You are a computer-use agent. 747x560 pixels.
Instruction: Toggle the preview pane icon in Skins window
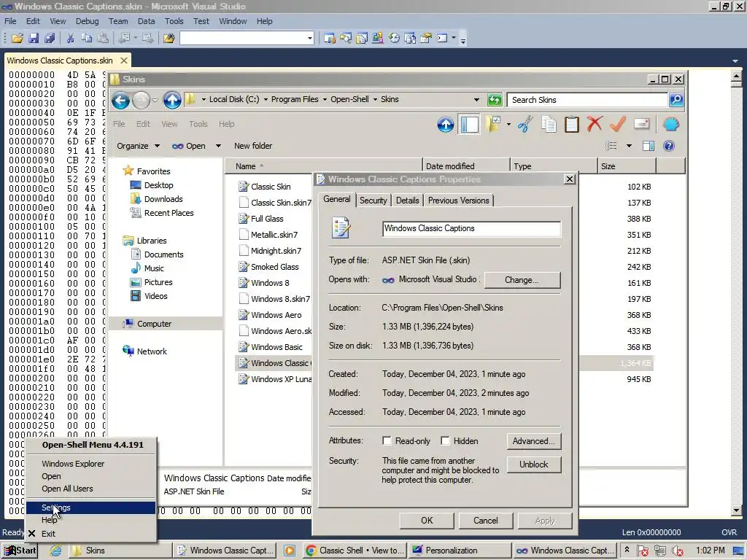coord(649,146)
